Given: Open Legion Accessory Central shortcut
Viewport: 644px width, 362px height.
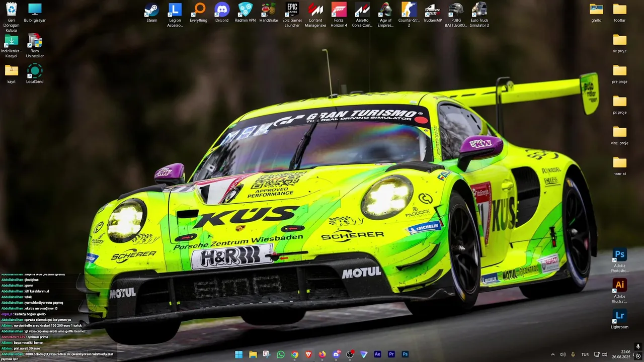Looking at the screenshot, I should pos(175,15).
